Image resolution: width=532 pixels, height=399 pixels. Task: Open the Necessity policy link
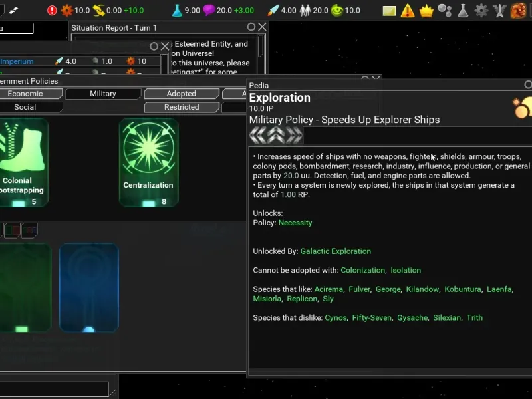[x=295, y=223]
